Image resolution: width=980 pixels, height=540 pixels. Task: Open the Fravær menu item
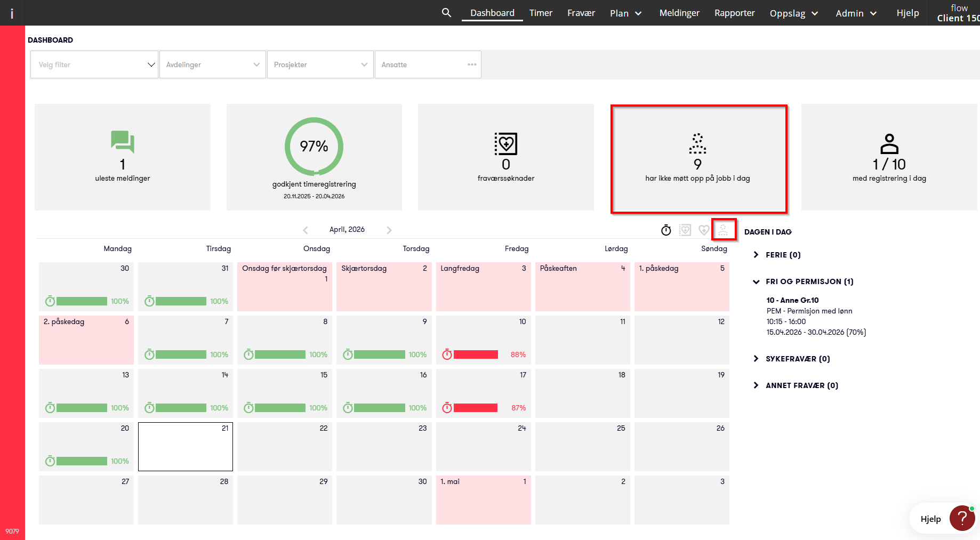(x=581, y=13)
